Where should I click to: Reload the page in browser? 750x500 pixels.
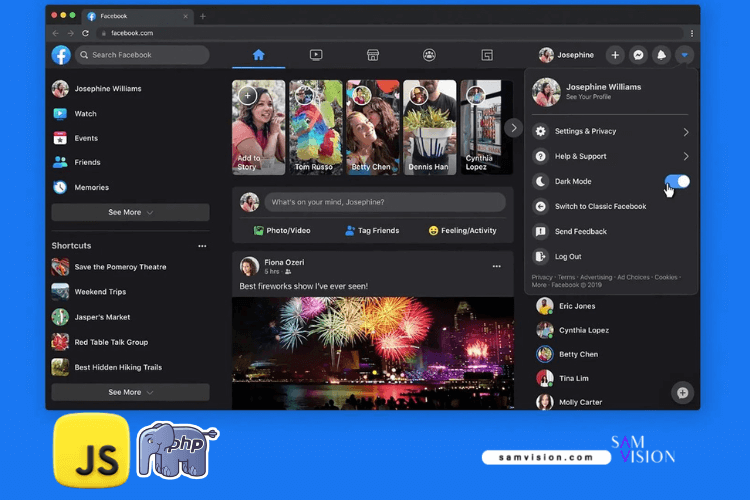point(85,33)
